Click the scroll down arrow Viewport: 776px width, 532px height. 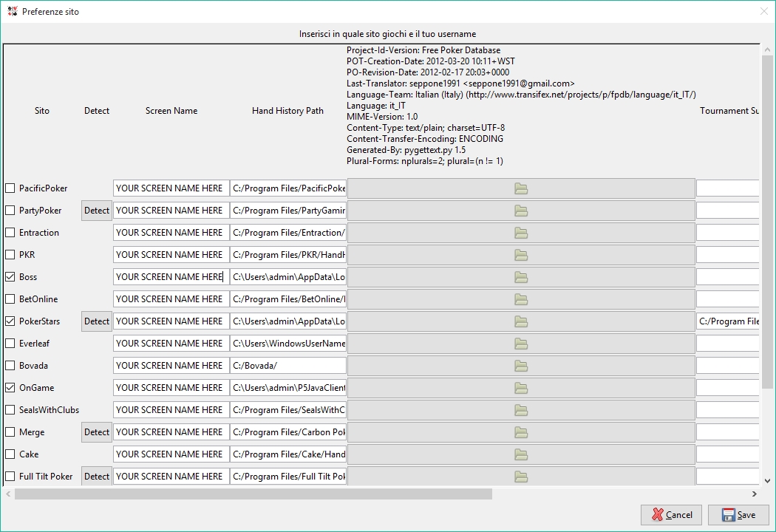point(767,480)
